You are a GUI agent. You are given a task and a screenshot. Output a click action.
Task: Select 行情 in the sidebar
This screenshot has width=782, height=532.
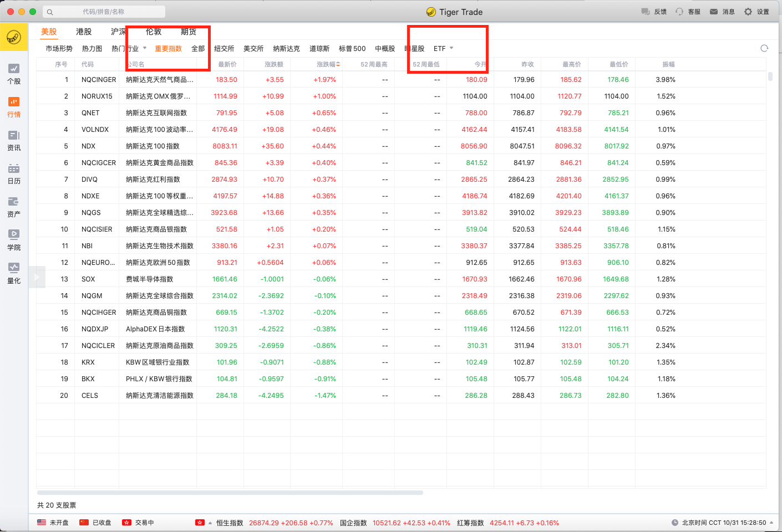click(x=14, y=107)
